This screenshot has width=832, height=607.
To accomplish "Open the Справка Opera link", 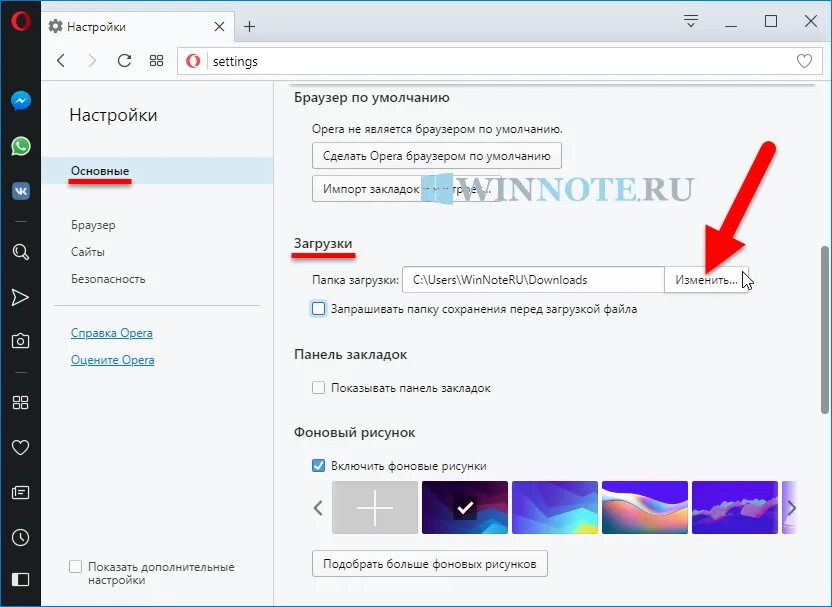I will 111,333.
